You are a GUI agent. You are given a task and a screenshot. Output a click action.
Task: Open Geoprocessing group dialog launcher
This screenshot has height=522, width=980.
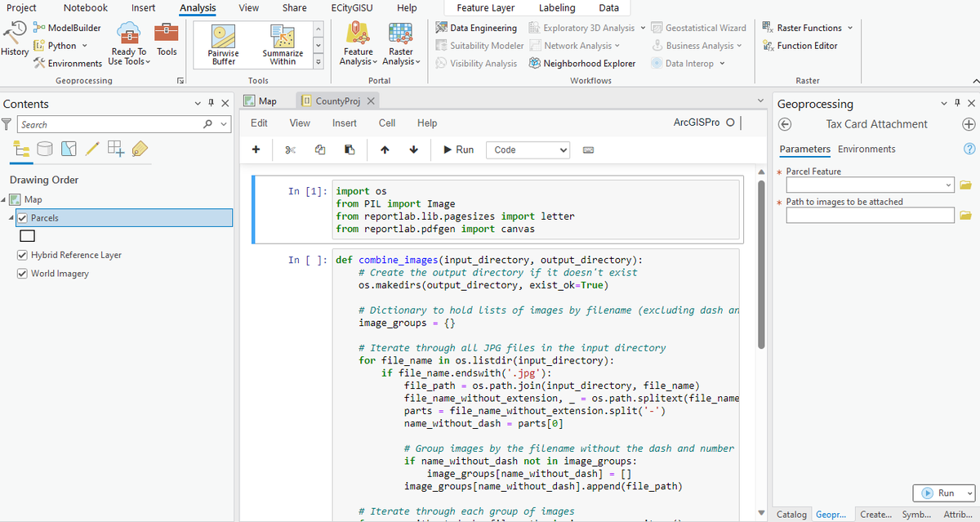(x=180, y=81)
